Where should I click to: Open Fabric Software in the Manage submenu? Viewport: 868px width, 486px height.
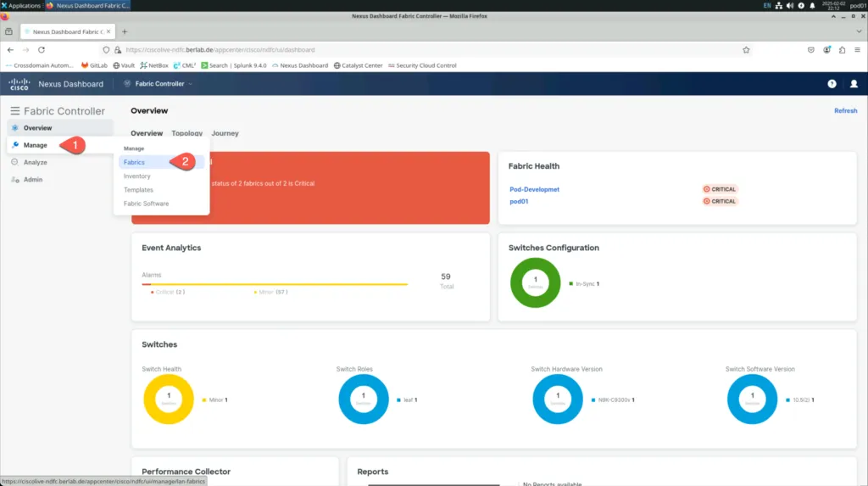pyautogui.click(x=146, y=204)
